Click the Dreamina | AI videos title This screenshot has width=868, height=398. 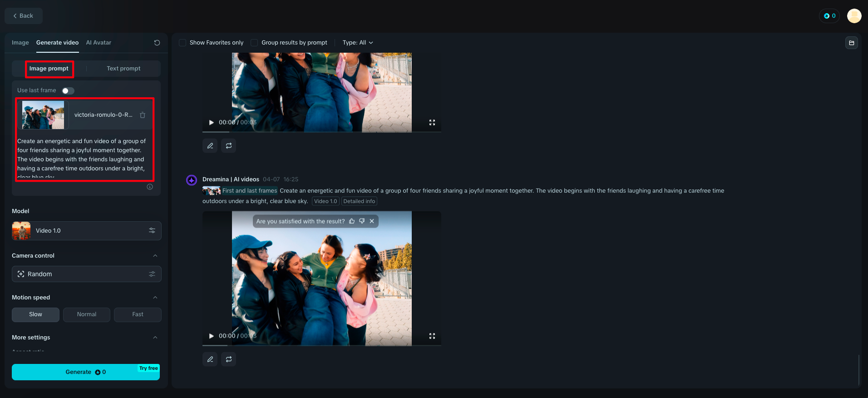pos(231,179)
